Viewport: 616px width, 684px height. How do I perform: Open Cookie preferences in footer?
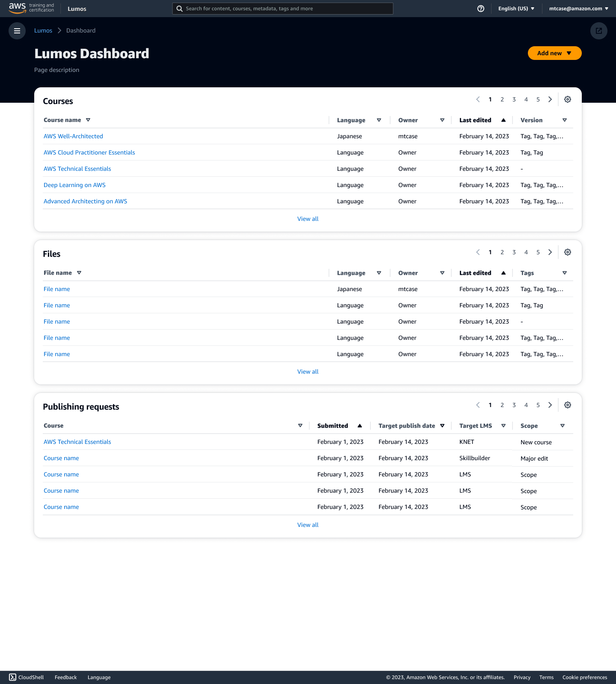(585, 677)
